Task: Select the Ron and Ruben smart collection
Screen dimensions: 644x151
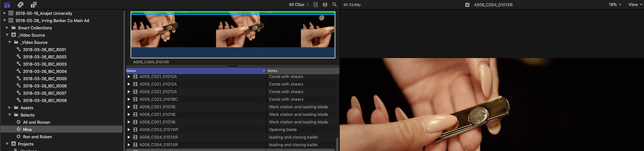Action: point(37,137)
